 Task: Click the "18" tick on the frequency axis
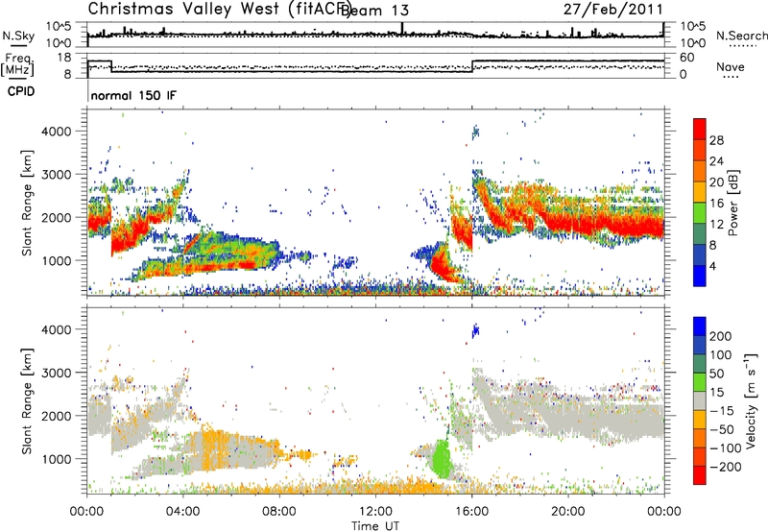(x=64, y=58)
